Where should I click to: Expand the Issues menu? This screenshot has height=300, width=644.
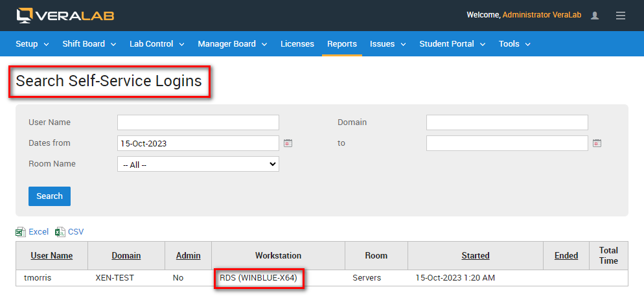387,44
